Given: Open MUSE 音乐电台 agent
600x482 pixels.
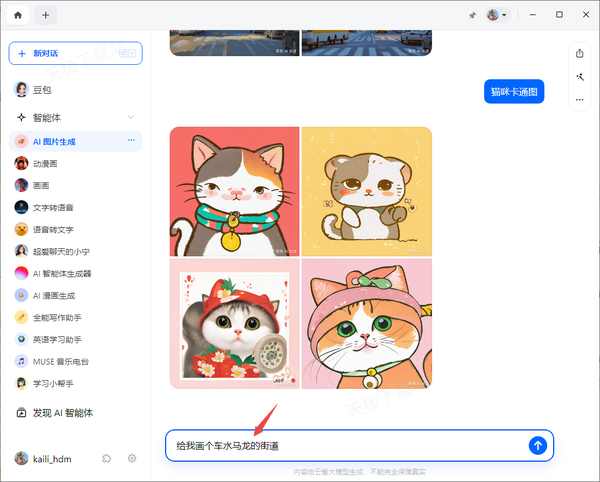Looking at the screenshot, I should click(x=75, y=362).
